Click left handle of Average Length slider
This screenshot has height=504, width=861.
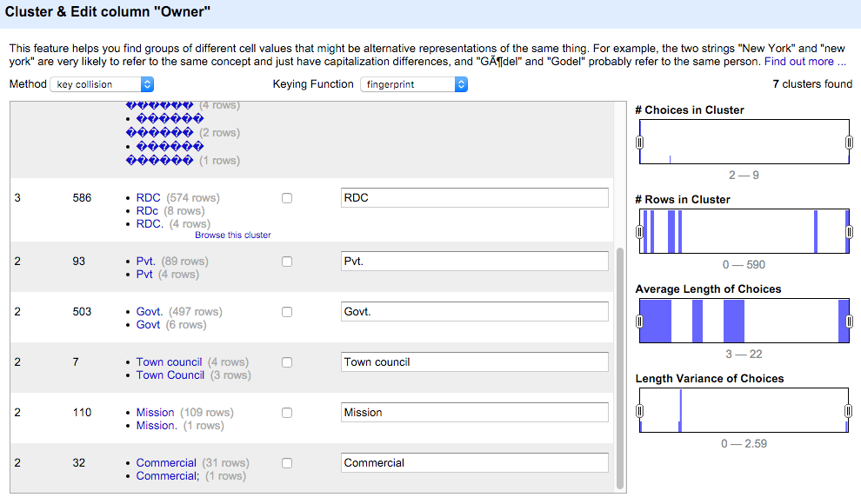[639, 322]
